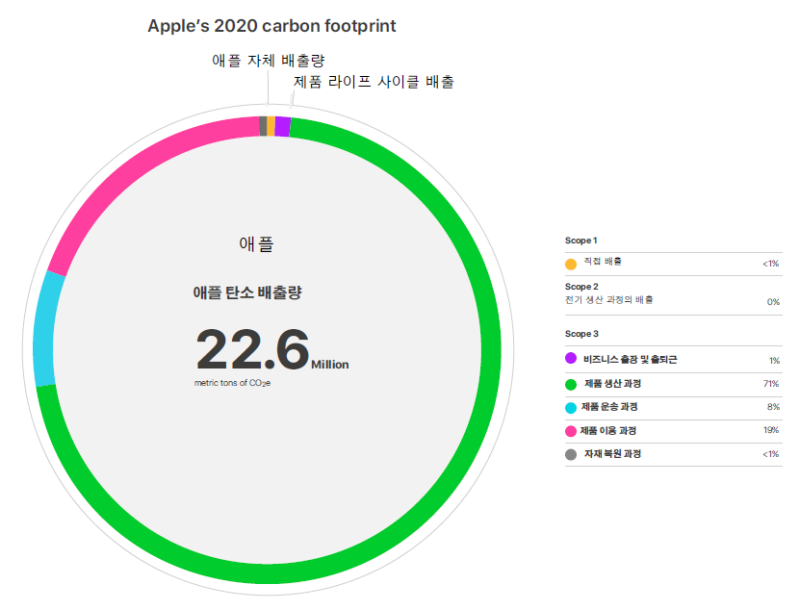Click the gray 자재 복원 과정 legend dot
This screenshot has height=610, width=800.
tap(570, 455)
